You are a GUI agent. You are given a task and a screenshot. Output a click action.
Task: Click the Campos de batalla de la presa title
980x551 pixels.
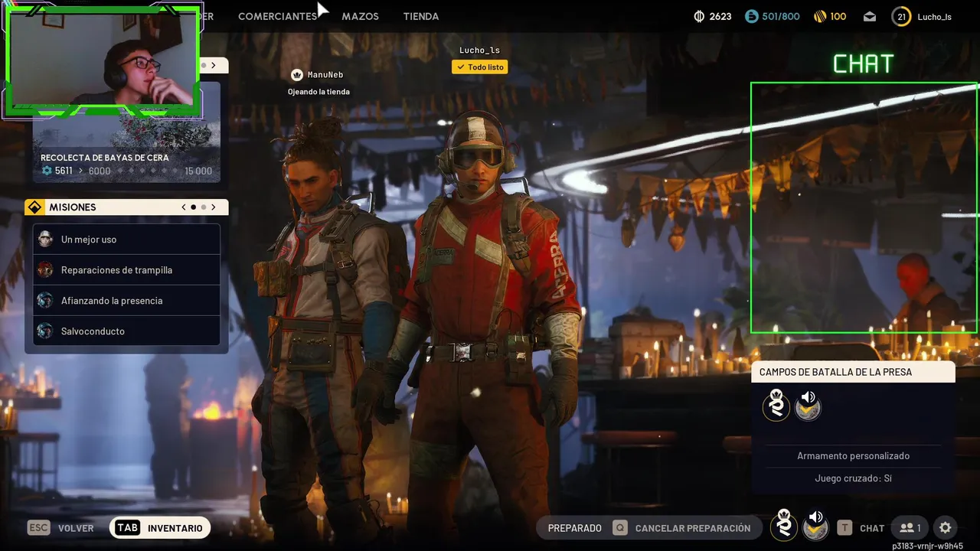tap(835, 372)
